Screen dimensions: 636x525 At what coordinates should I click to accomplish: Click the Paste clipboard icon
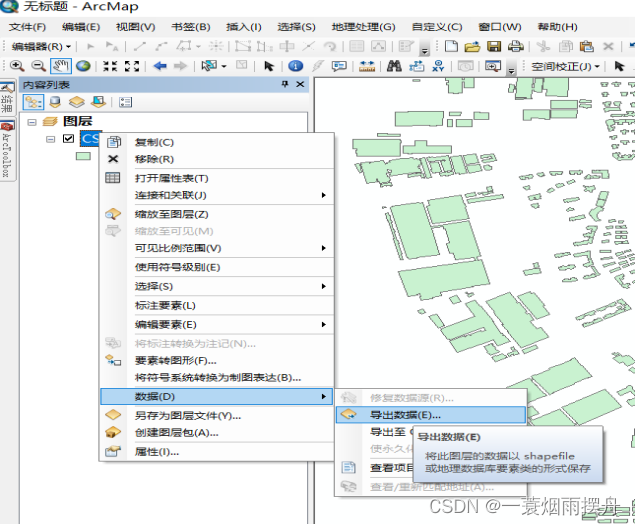587,46
